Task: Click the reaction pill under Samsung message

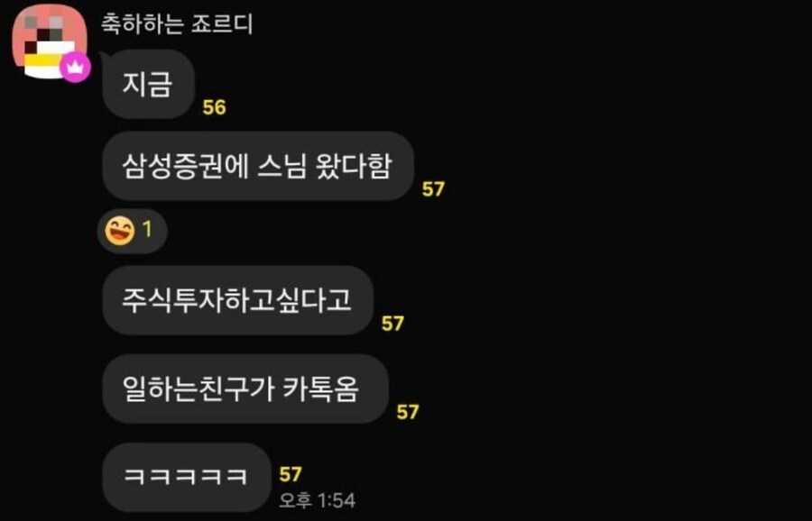Action: pos(132,231)
